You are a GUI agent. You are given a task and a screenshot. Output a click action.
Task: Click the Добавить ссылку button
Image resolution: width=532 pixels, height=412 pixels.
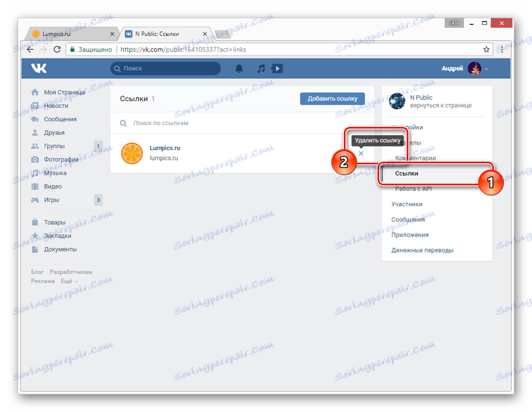[x=332, y=99]
